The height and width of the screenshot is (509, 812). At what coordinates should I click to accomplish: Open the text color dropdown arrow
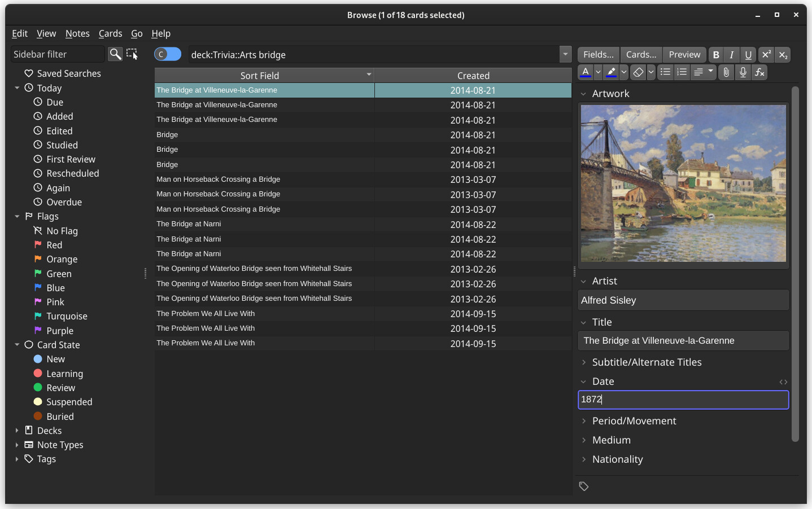click(598, 72)
